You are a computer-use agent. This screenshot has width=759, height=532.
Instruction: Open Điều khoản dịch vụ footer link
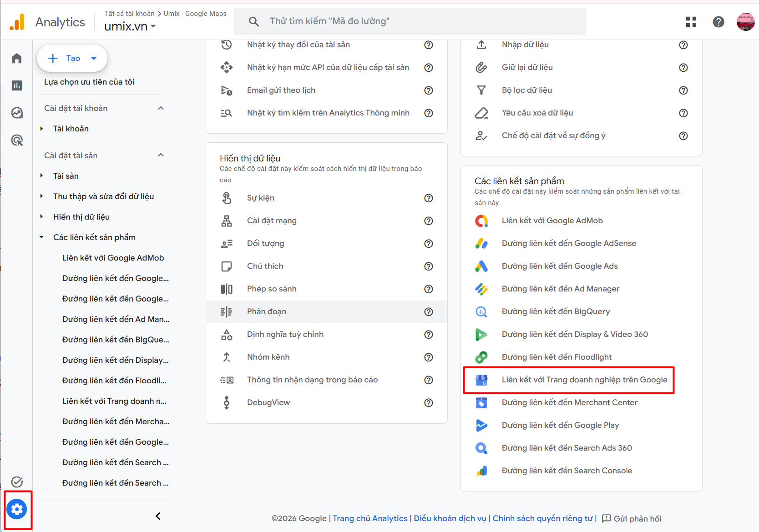(x=450, y=518)
